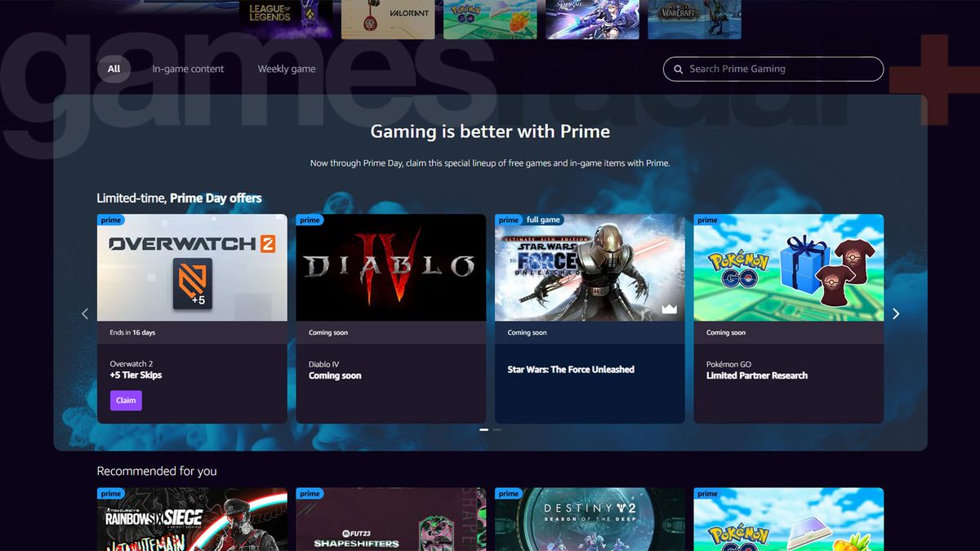Open Diablo IV coming soon card
The width and height of the screenshot is (980, 551).
[390, 318]
